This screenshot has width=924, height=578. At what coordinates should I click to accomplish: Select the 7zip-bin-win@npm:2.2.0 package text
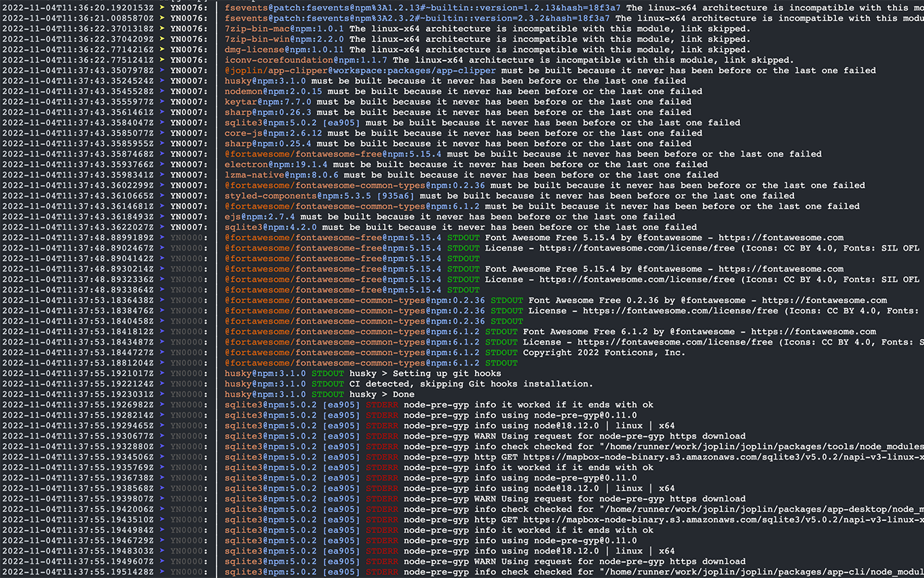284,39
